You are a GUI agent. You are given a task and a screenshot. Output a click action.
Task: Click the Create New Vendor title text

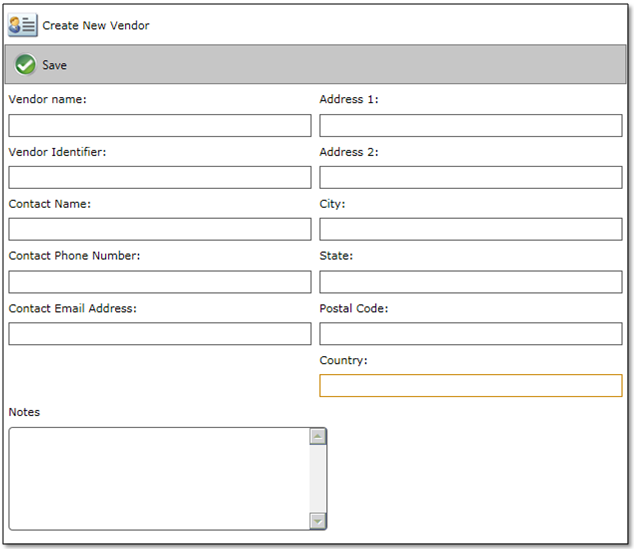pos(96,25)
